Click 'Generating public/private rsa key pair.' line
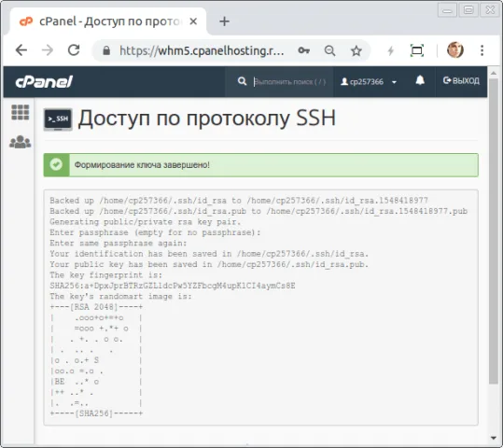The width and height of the screenshot is (503, 448). (x=145, y=222)
